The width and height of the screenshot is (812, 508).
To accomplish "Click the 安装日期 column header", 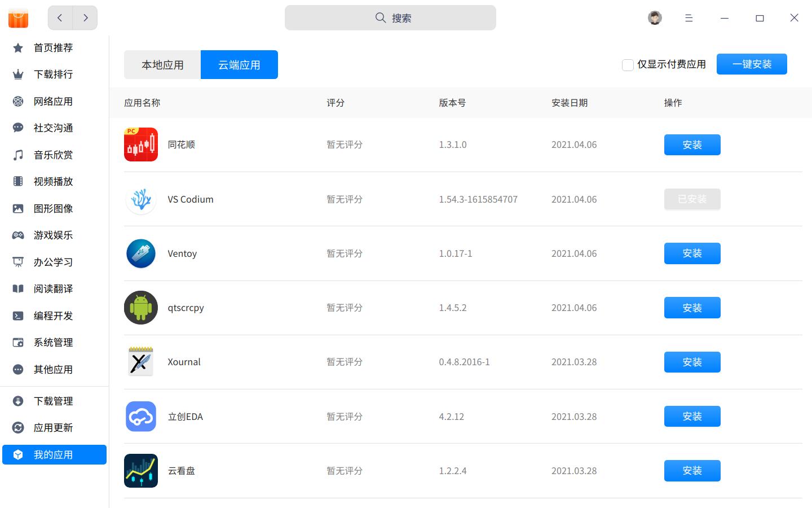I will (x=570, y=103).
